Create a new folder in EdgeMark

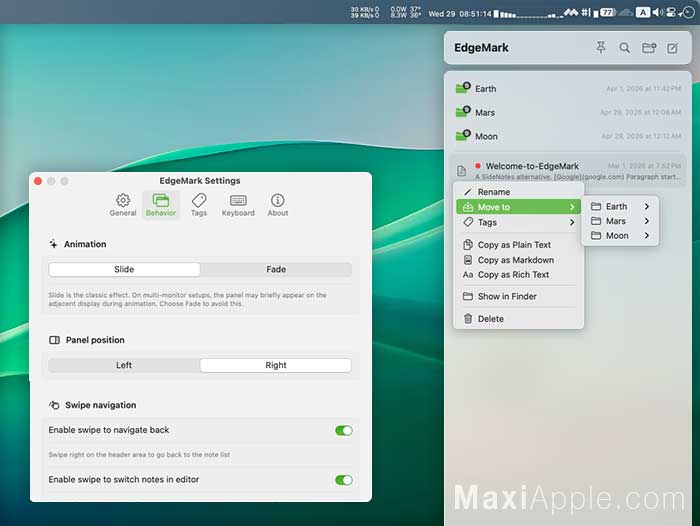click(x=649, y=48)
